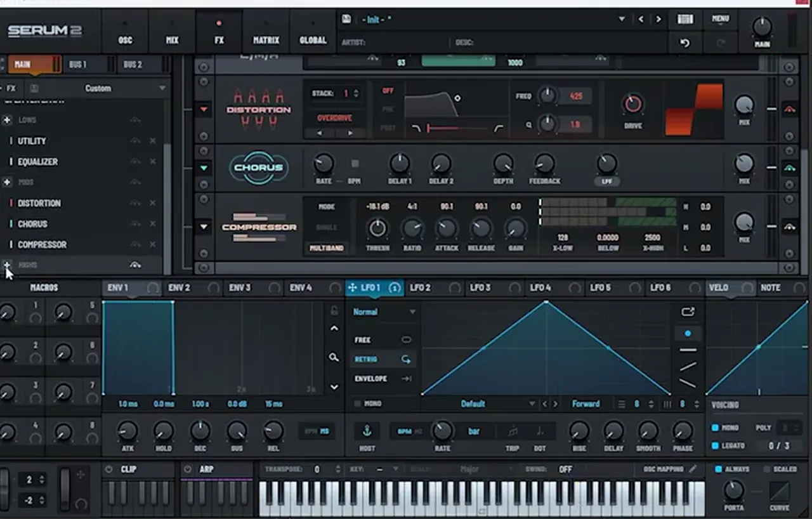Open the Default LFO shape dropdown
This screenshot has width=812, height=519.
tap(480, 404)
